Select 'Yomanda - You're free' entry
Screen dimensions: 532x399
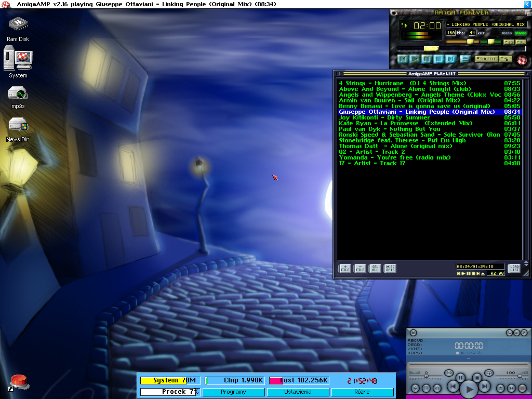coord(430,157)
